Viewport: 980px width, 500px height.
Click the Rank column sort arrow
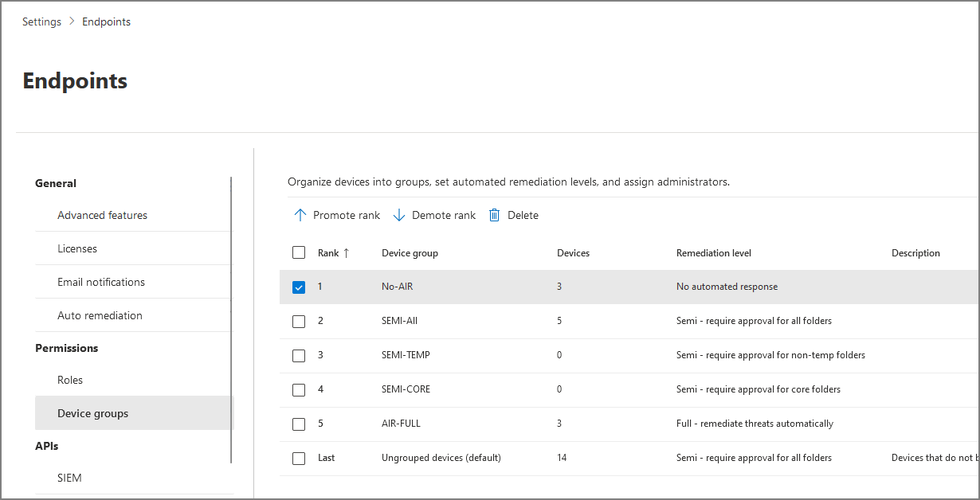[346, 253]
